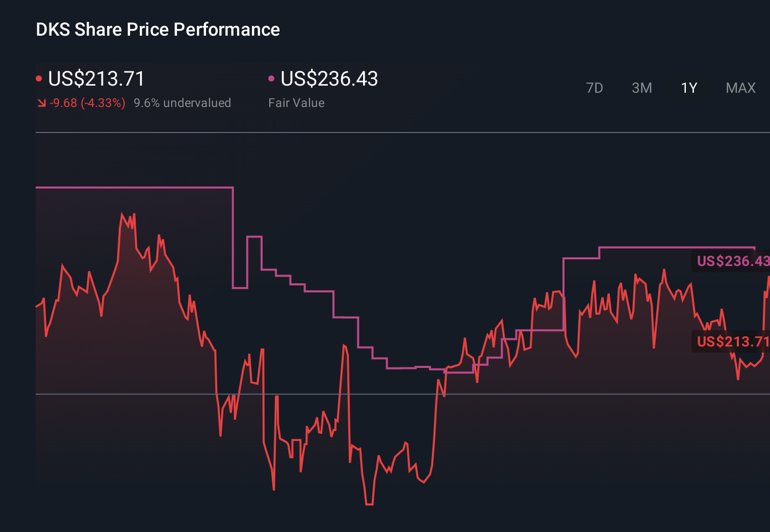Switch to the 1Y tab
The image size is (770, 532).
[x=688, y=88]
